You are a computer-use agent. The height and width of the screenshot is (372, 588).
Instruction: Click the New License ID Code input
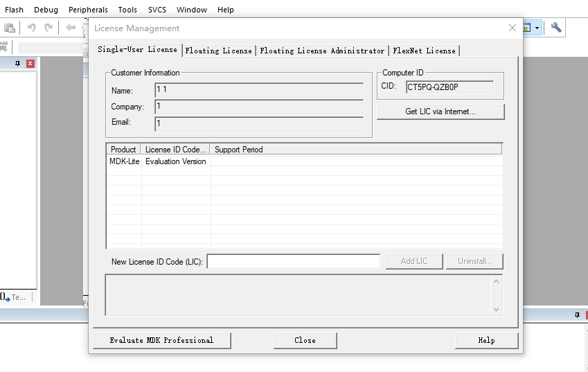[x=293, y=261]
